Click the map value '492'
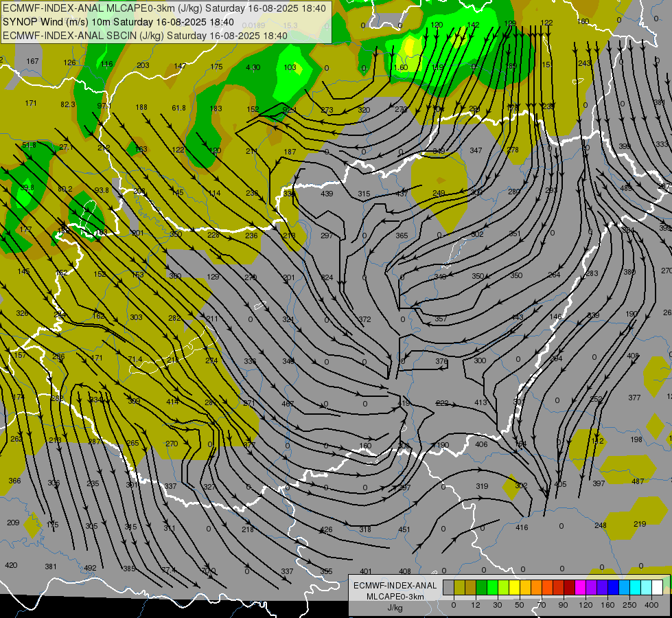The width and height of the screenshot is (672, 618). point(90,568)
